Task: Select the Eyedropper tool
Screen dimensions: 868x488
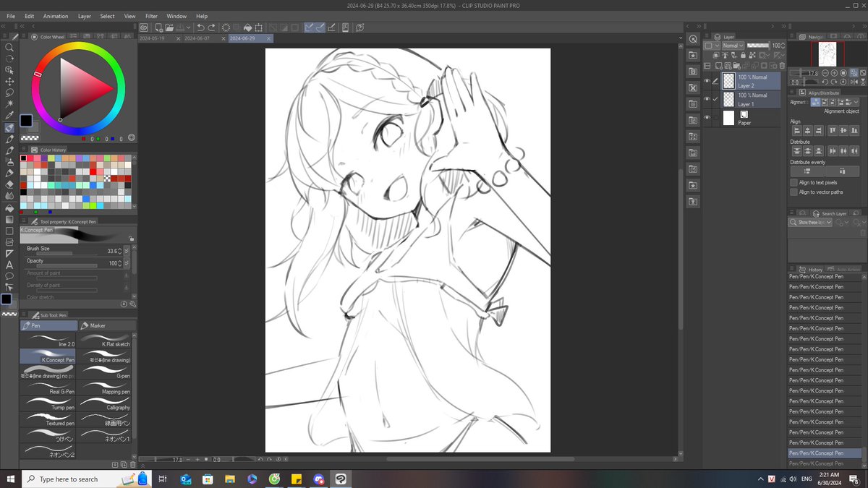Action: coord(9,116)
